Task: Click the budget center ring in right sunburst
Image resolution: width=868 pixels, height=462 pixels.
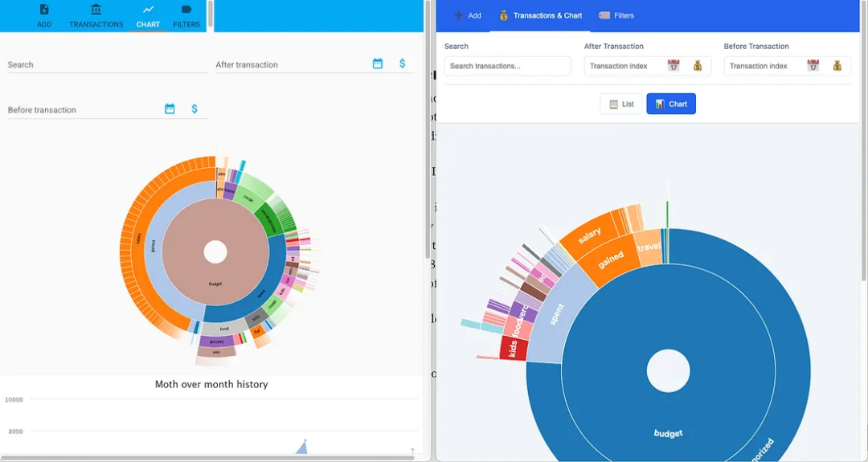Action: click(668, 433)
